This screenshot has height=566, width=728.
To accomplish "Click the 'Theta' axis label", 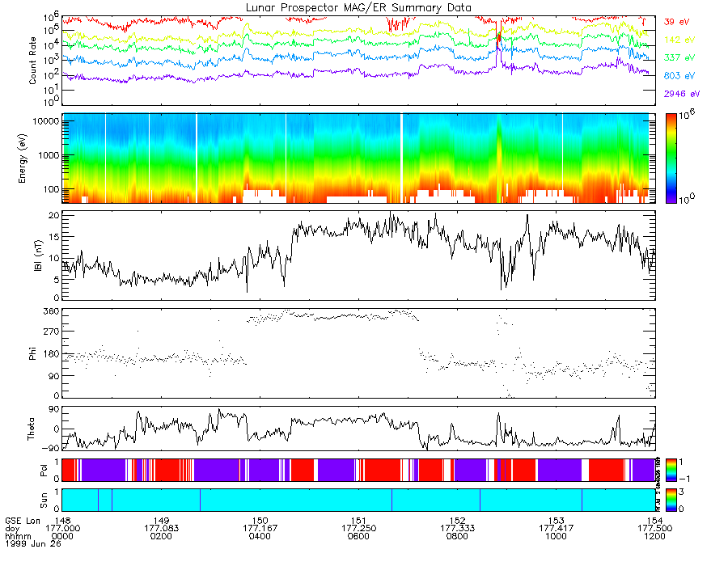I will (x=31, y=429).
